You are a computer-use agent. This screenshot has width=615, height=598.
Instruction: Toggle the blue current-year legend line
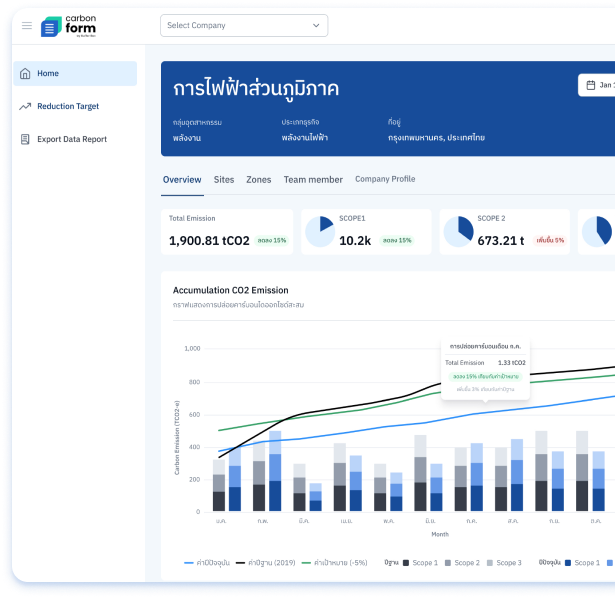point(189,563)
